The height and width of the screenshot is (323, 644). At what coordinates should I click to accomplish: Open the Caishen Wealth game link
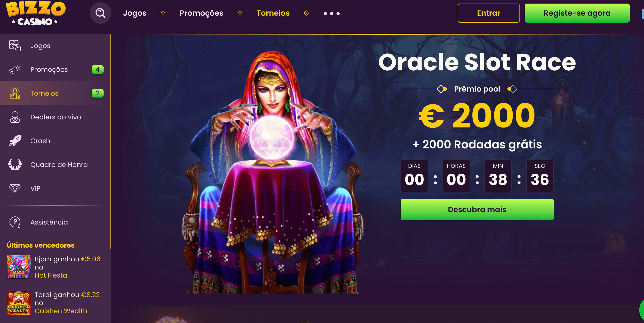61,311
